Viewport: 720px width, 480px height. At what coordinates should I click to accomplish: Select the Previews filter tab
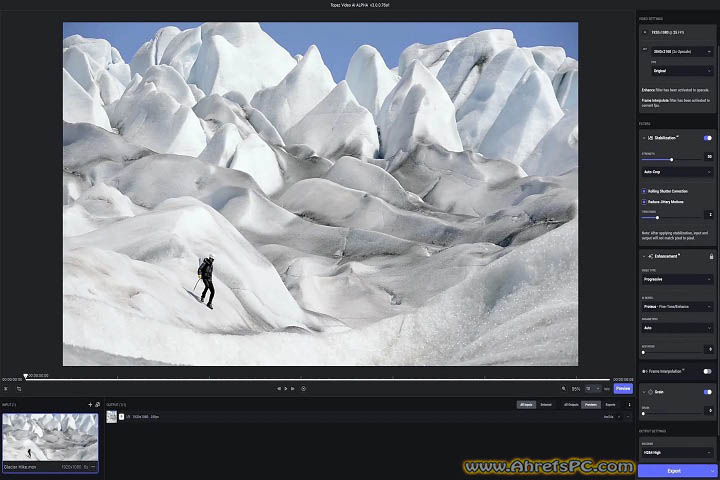click(x=591, y=405)
